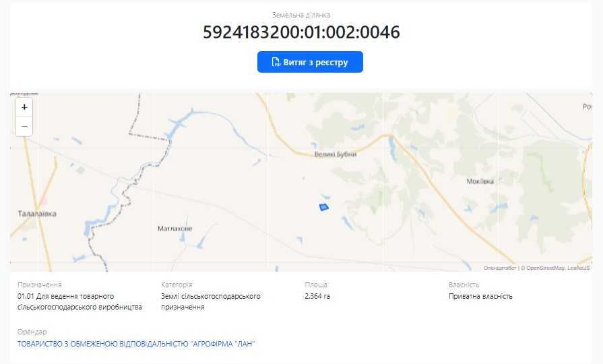This screenshot has width=603, height=364.
Task: Open the LeafletJS attribution link
Action: click(x=578, y=268)
